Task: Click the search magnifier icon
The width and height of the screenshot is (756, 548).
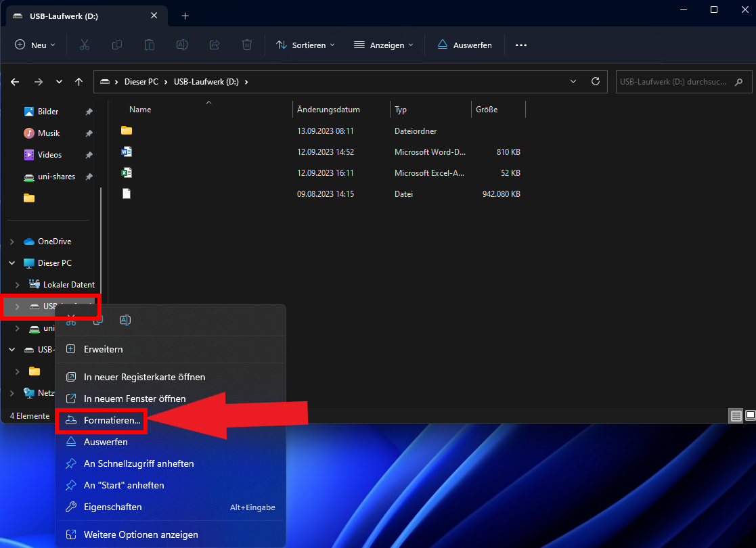Action: pos(738,82)
